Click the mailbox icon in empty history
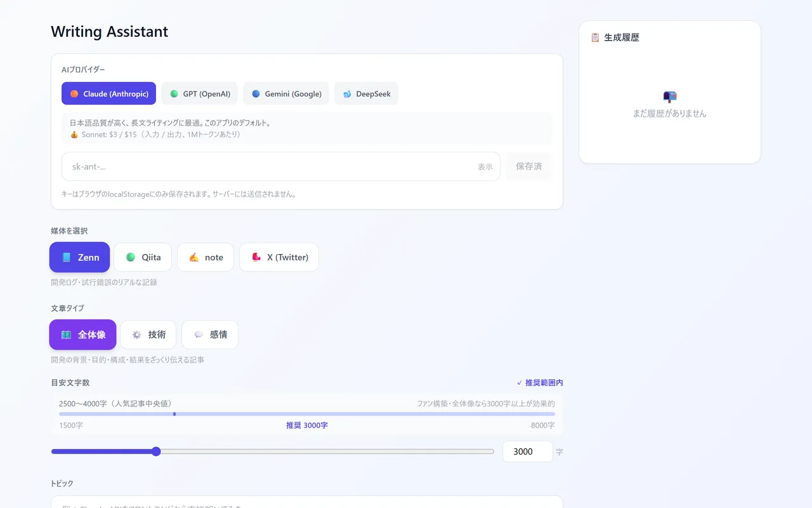 670,97
